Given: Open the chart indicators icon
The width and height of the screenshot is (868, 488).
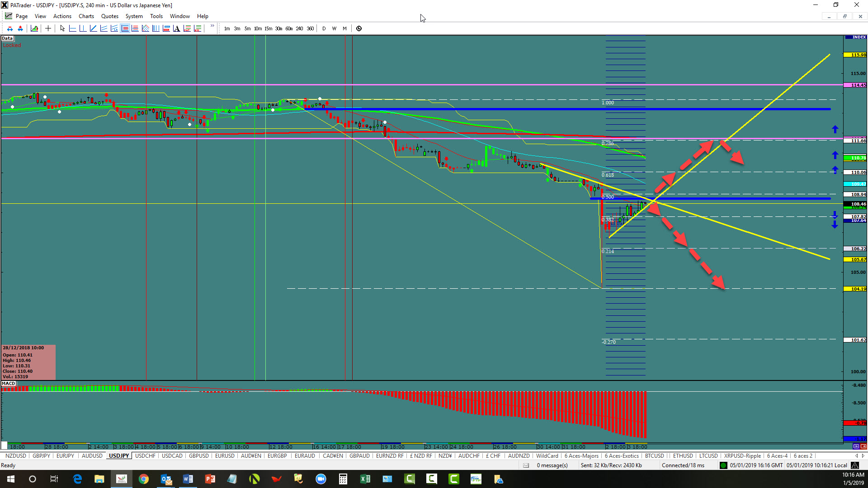Looking at the screenshot, I should [x=34, y=28].
